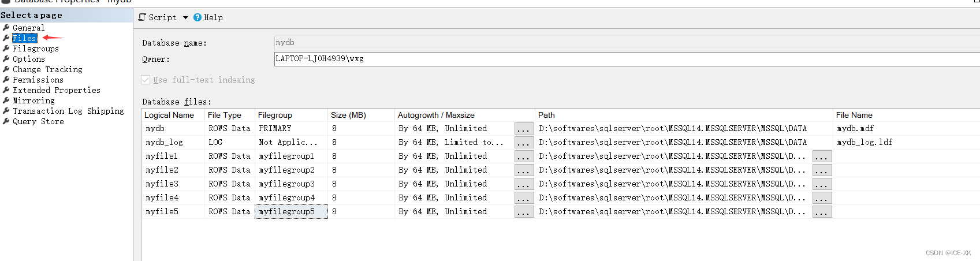Click path browse ellipsis button for myfile5
This screenshot has width=980, height=261.
822,212
